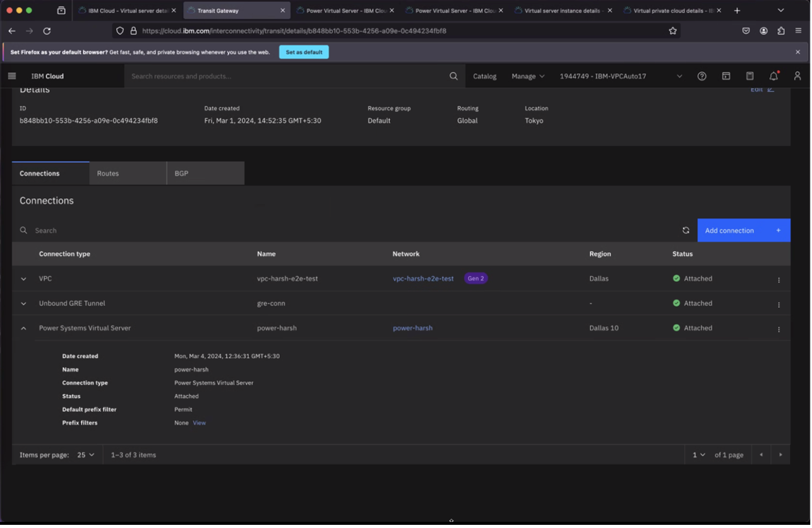Switch to the Routes tab
The width and height of the screenshot is (812, 528).
pos(107,173)
